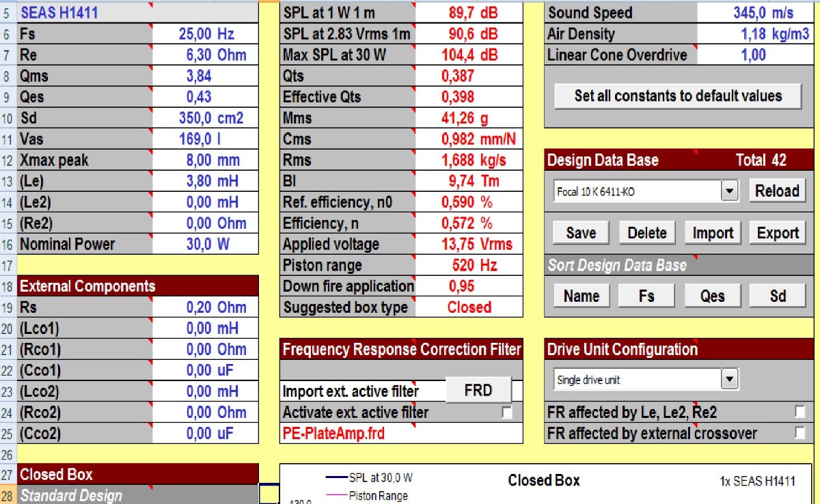Sort database by Fs
The height and width of the screenshot is (504, 820).
click(646, 296)
